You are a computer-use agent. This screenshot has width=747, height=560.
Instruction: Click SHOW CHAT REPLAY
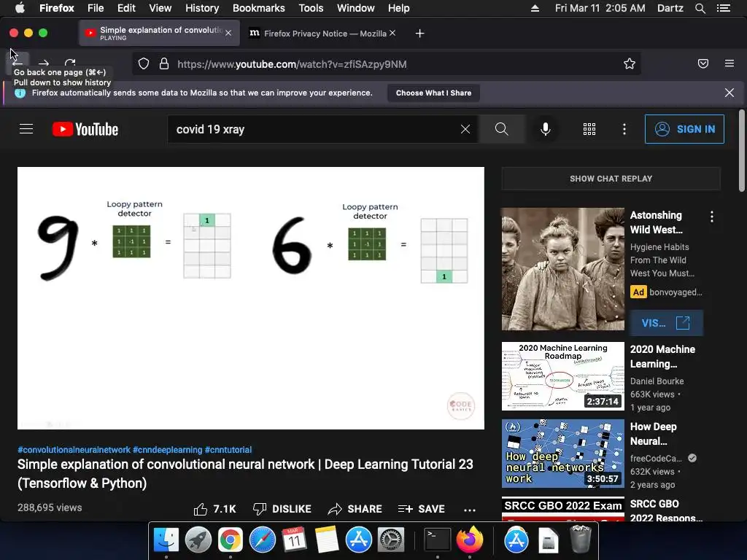click(611, 179)
